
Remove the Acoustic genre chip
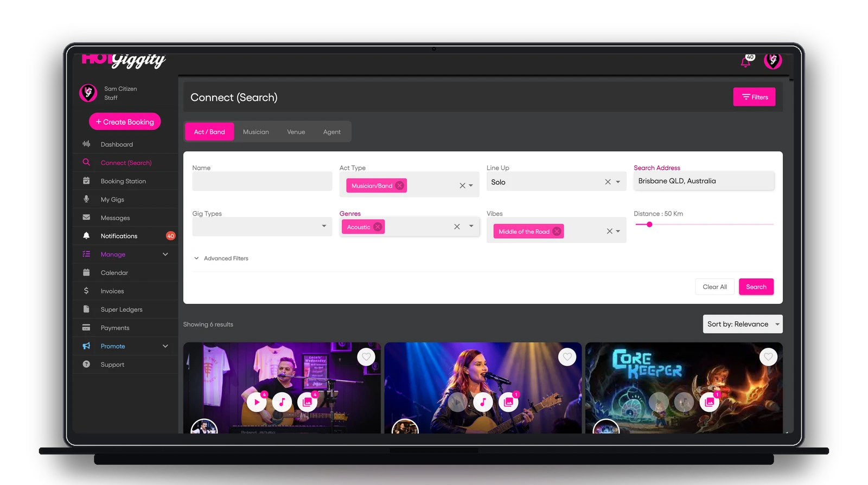[378, 227]
